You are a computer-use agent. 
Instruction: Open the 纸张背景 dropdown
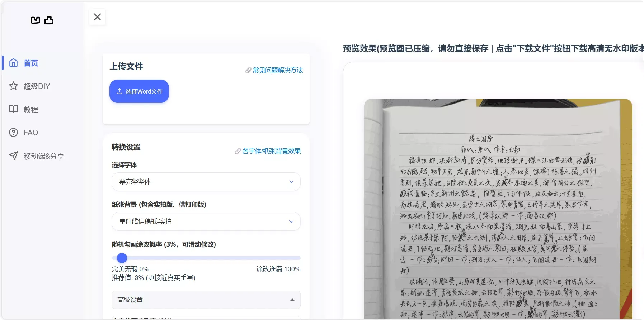pyautogui.click(x=206, y=221)
